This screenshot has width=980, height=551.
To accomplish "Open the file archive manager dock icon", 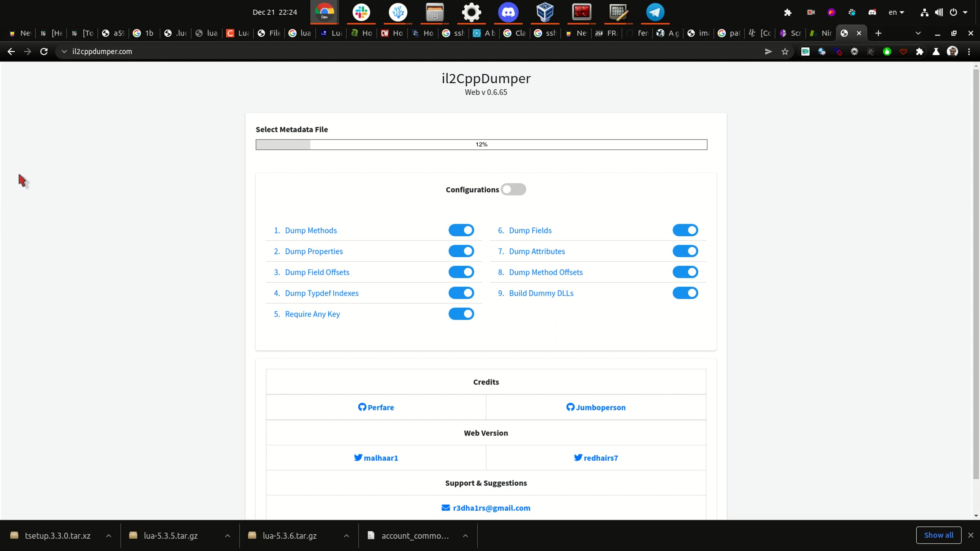I will [x=434, y=12].
